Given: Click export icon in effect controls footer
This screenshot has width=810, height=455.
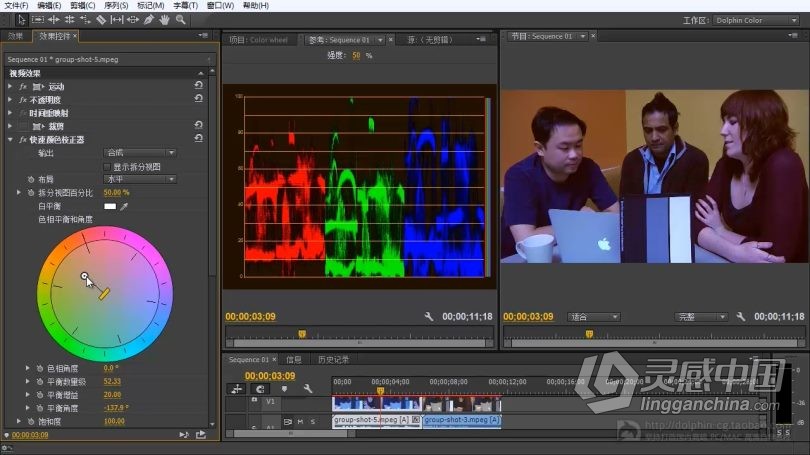Looking at the screenshot, I should [x=201, y=435].
